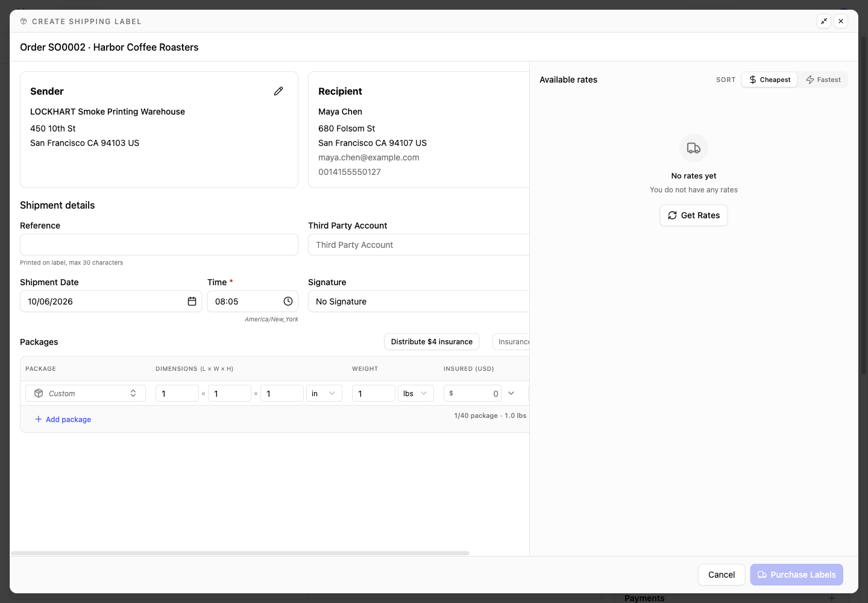Click the partially visible Insurance button
The height and width of the screenshot is (603, 868).
(511, 342)
